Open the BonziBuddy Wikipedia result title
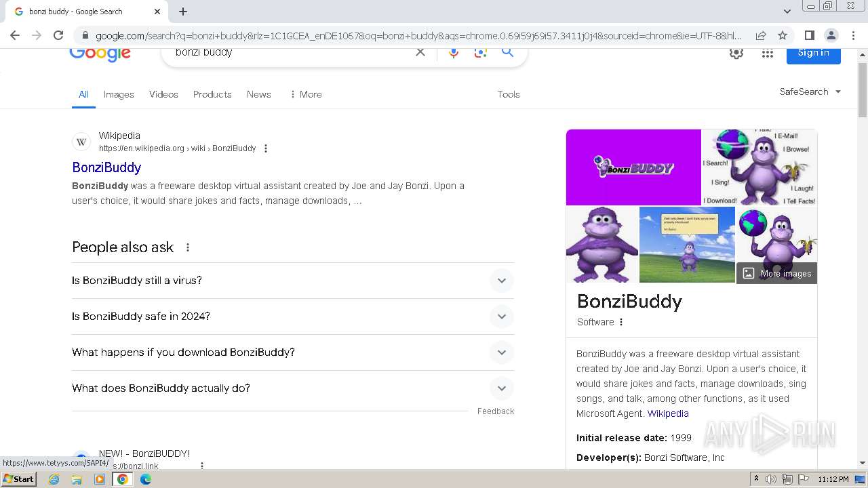This screenshot has width=868, height=488. click(x=106, y=167)
